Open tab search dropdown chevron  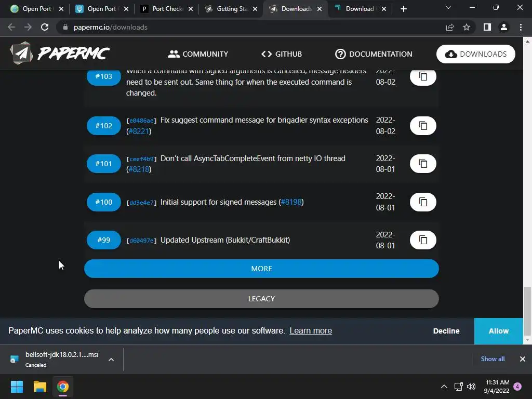(448, 7)
